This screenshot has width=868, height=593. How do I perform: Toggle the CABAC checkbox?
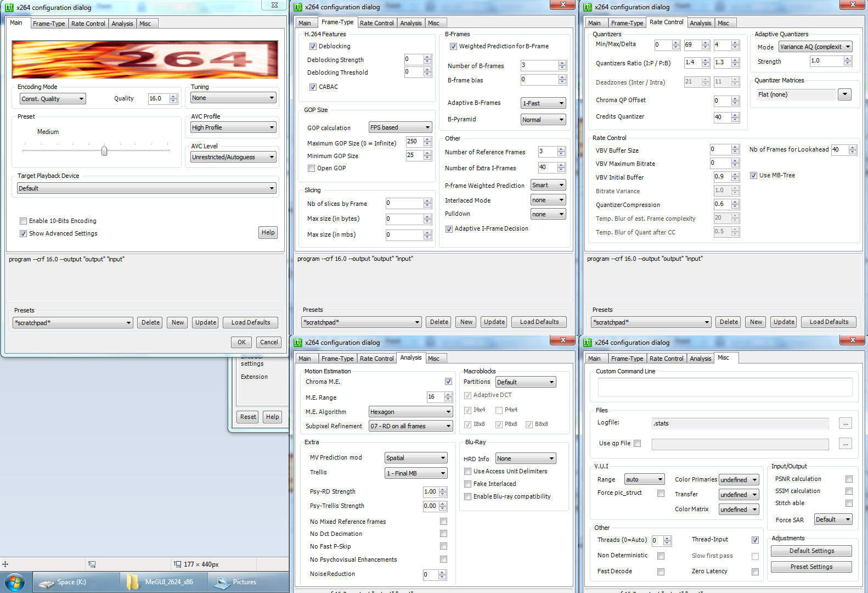313,87
